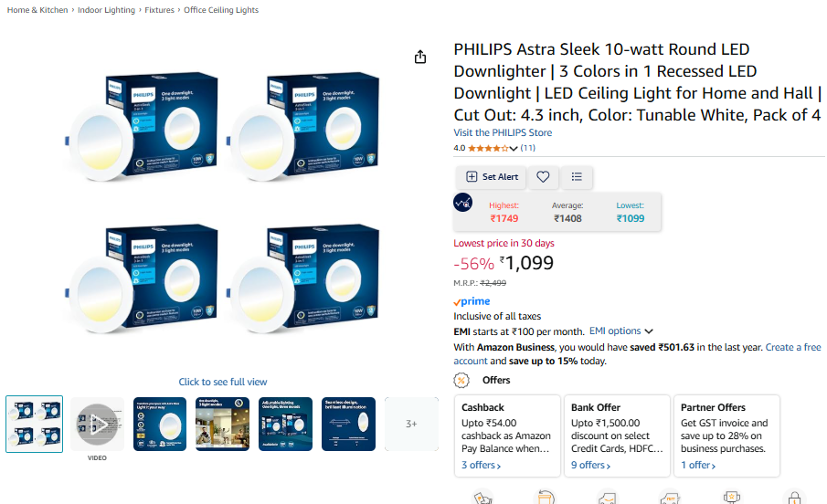827x504 pixels.
Task: Click the Set Alert button
Action: tap(492, 176)
